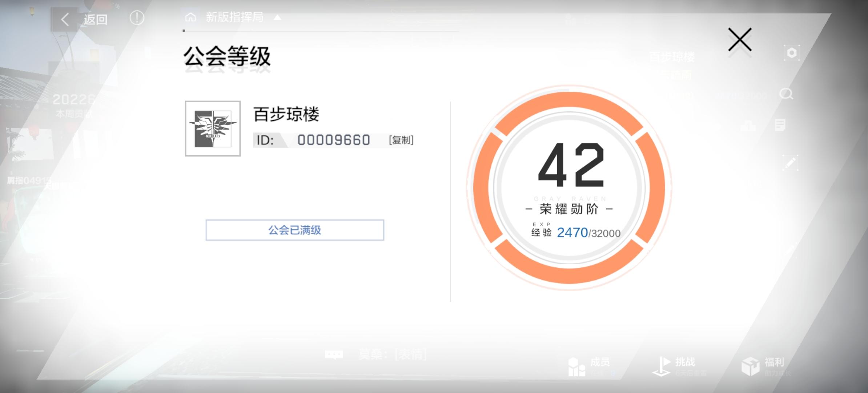868x393 pixels.
Task: Click the 新版指挥局 breadcrumb text
Action: tap(234, 17)
